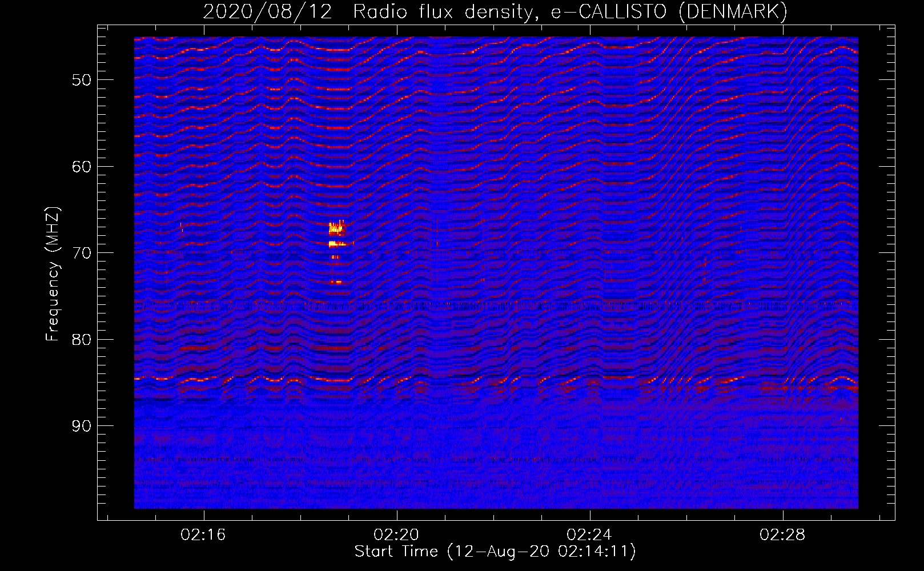Click the 02:20 time tick label

point(396,535)
